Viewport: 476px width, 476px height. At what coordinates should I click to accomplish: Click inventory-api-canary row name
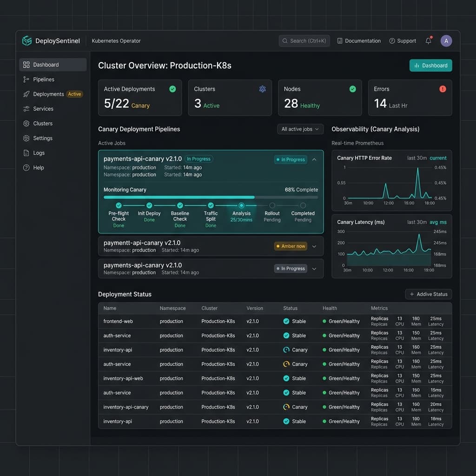[x=126, y=407]
